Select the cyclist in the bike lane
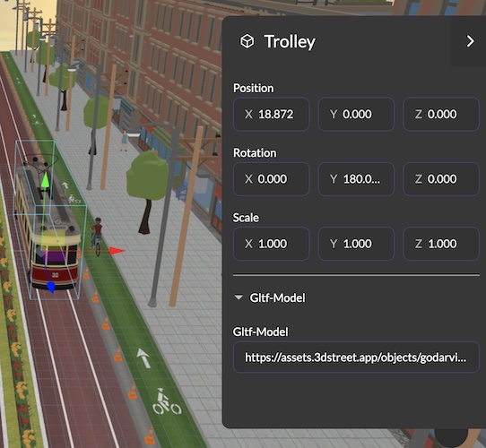This screenshot has width=486, height=448. pos(97,236)
